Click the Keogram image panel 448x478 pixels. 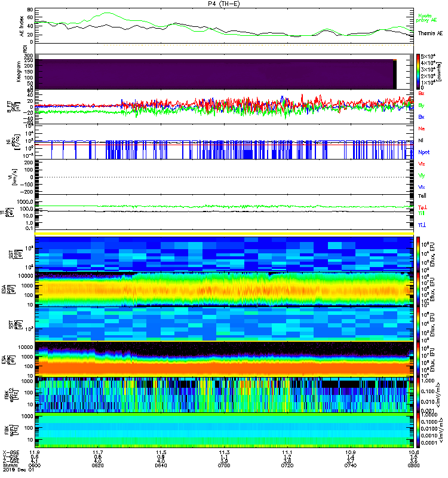(x=214, y=74)
